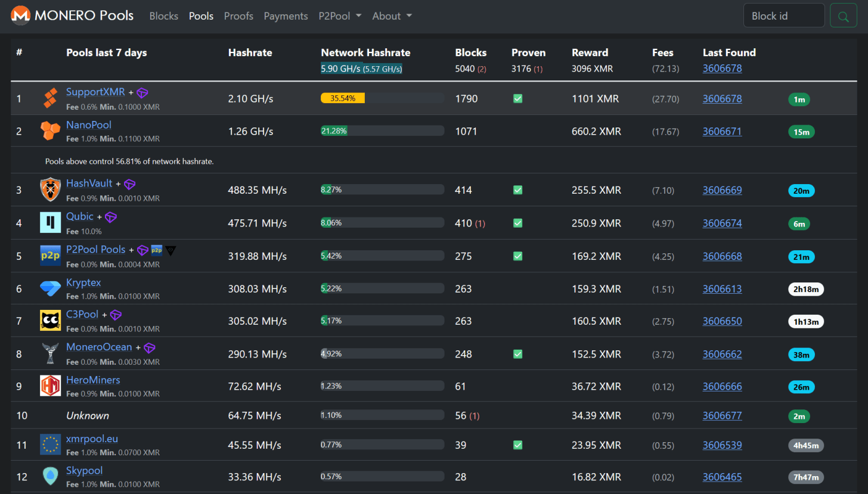The image size is (868, 494).
Task: Click the HashVault shield logo
Action: (x=50, y=190)
